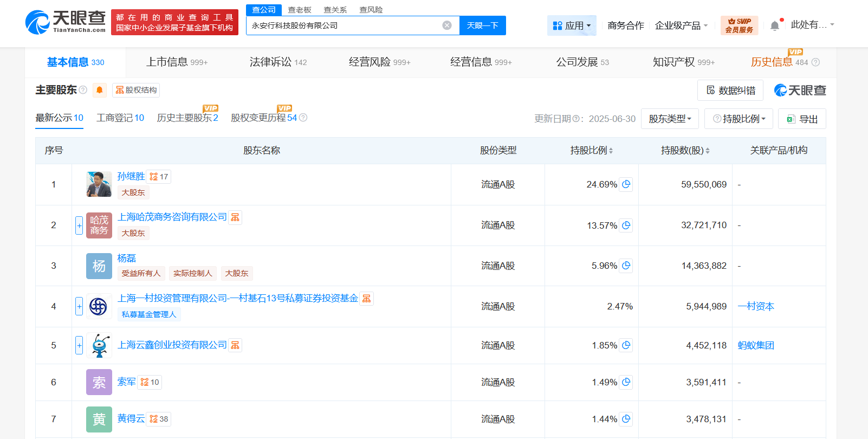This screenshot has width=868, height=439.
Task: Click the help icon next to 主要股东
Action: coord(83,90)
